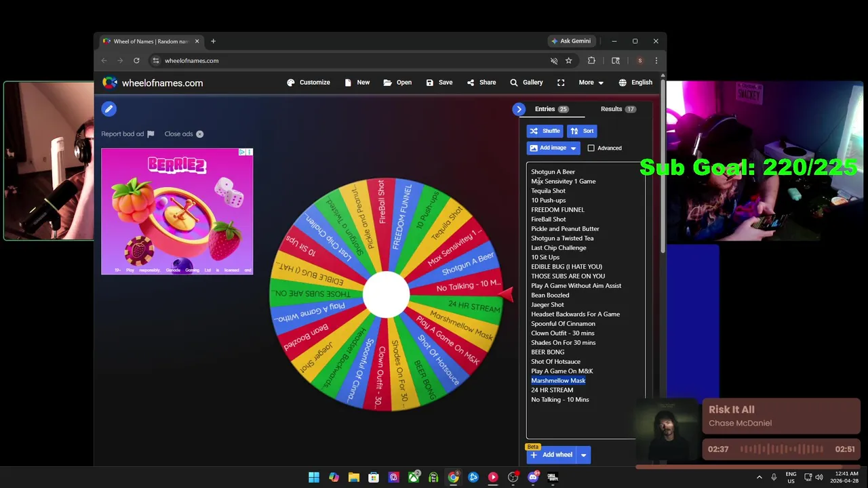The width and height of the screenshot is (868, 488).
Task: Click 'Bean Boozled' entry line
Action: click(550, 296)
